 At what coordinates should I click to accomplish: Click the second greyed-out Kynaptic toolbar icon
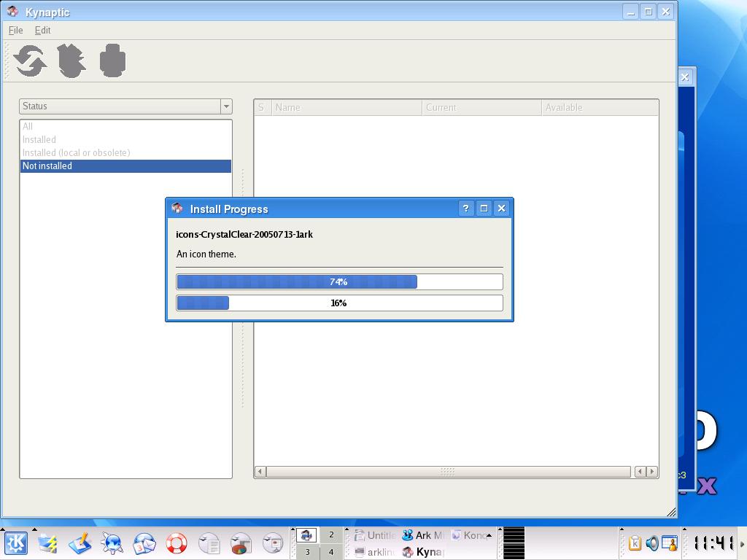pyautogui.click(x=71, y=61)
